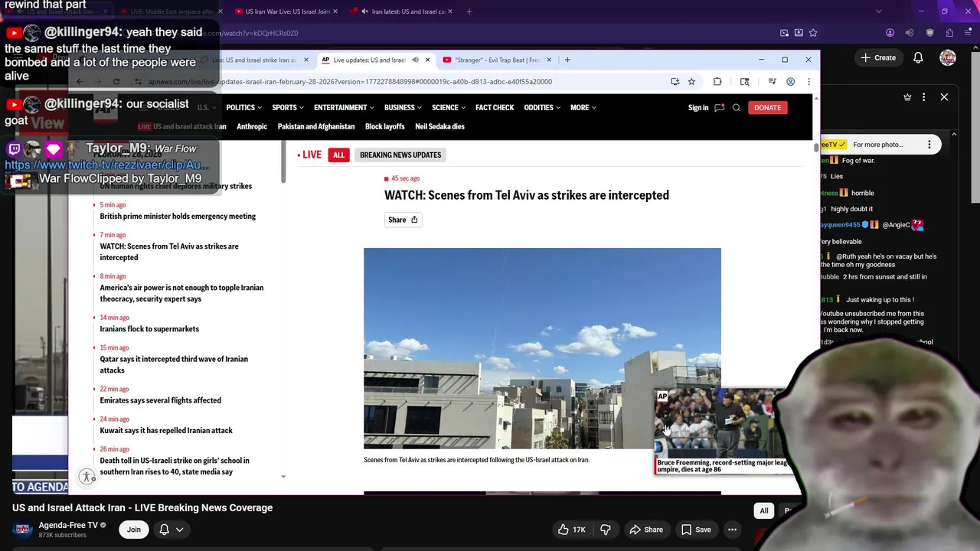Expand the ENTERTAINMENT menu on AP News
Image resolution: width=980 pixels, height=551 pixels.
(344, 108)
